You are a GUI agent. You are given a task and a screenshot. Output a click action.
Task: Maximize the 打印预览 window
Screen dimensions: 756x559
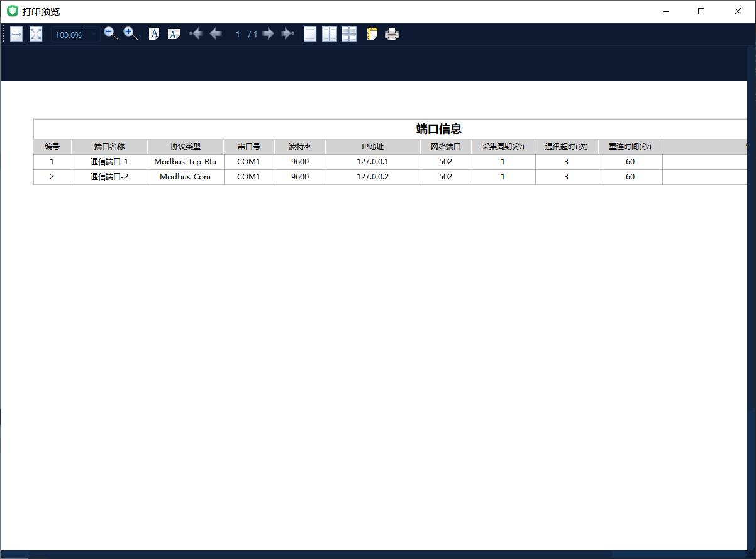(701, 11)
